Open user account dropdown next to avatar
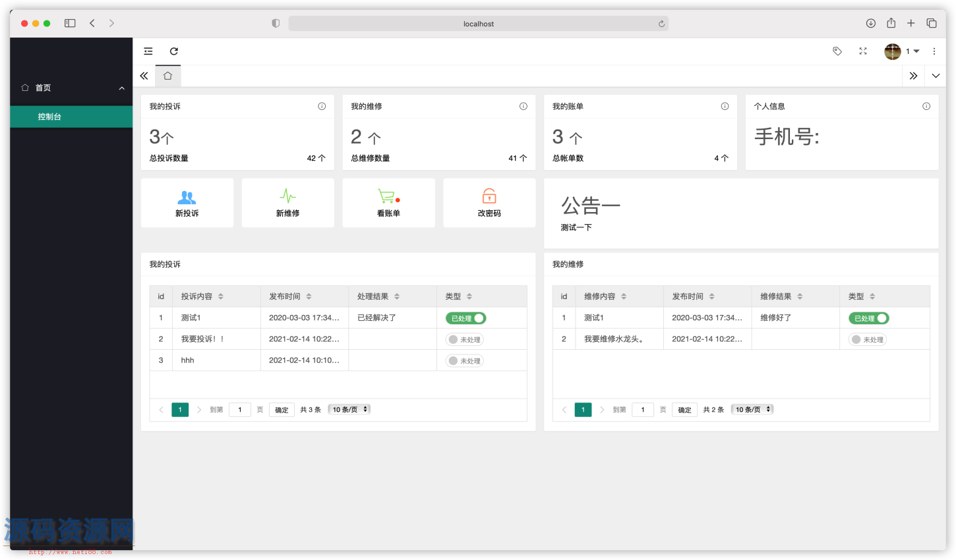956x560 pixels. [x=912, y=51]
